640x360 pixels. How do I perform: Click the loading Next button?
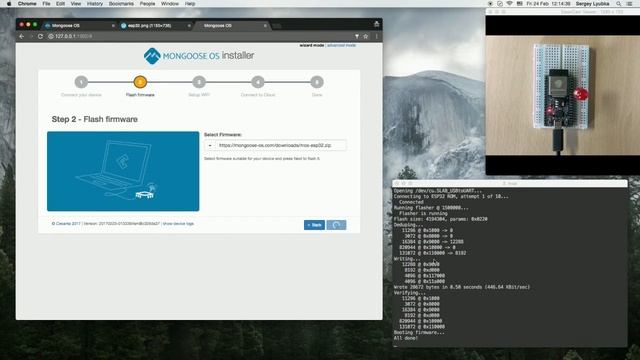click(336, 225)
